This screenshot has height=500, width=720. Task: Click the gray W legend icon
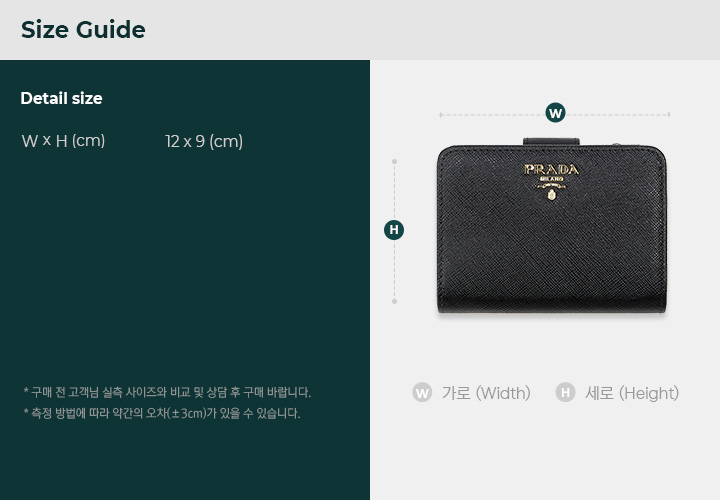(422, 393)
